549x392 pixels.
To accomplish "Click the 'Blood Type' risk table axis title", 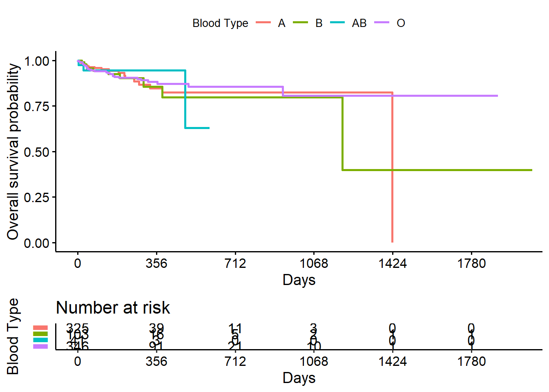I will coord(13,336).
